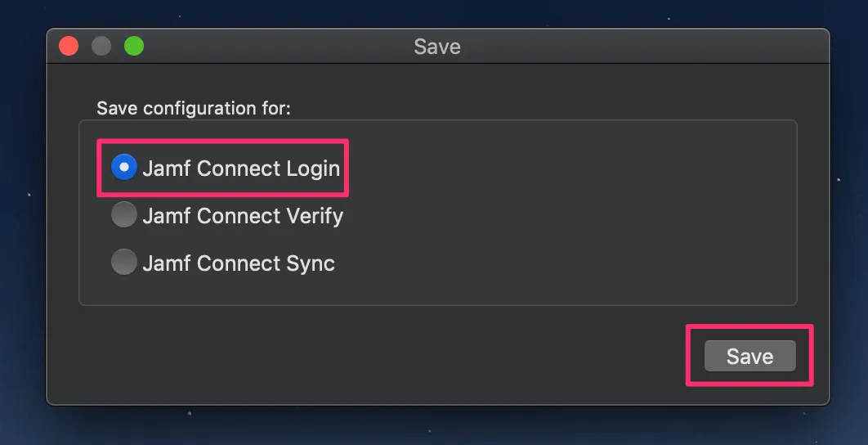Image resolution: width=868 pixels, height=445 pixels.
Task: Click the "Save configuration for:" heading
Action: pos(194,108)
